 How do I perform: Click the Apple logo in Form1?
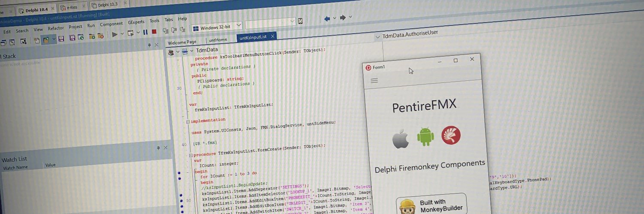(400, 139)
